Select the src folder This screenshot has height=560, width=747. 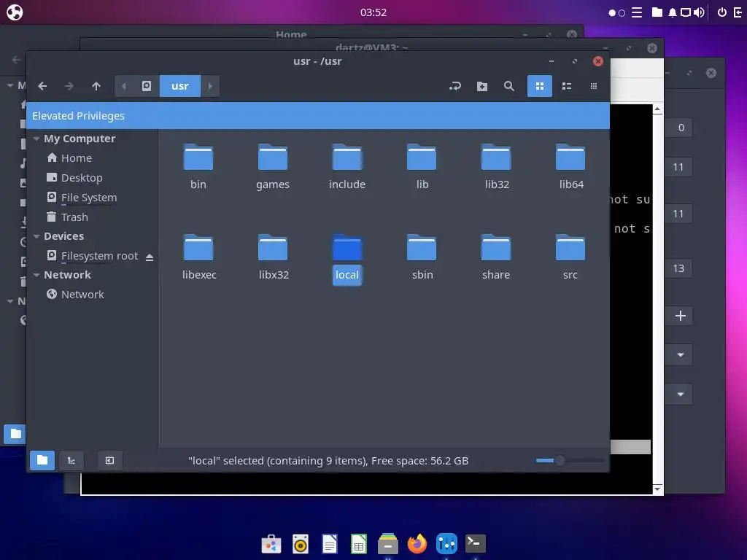(x=570, y=257)
